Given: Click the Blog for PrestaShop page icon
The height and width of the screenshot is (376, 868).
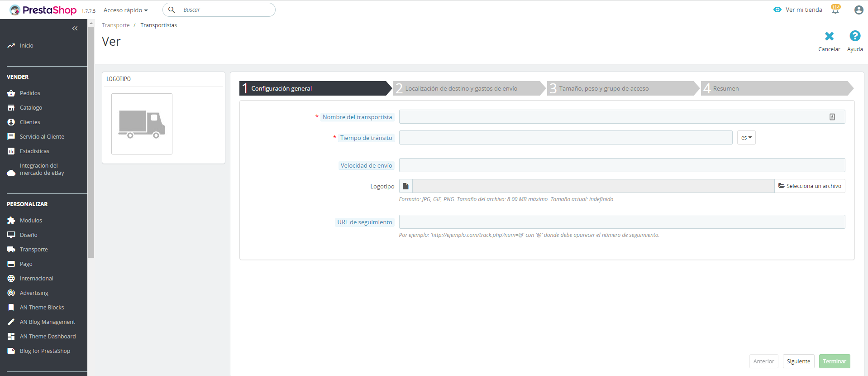Looking at the screenshot, I should 11,351.
